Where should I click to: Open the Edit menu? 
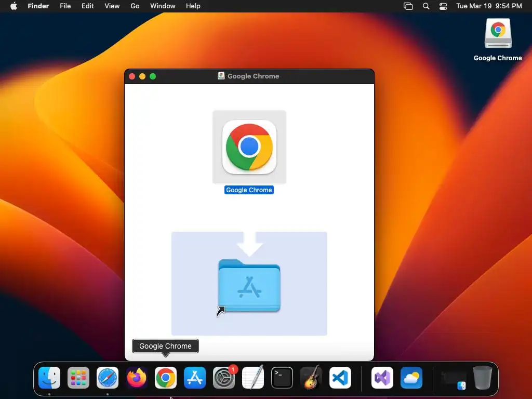coord(87,6)
